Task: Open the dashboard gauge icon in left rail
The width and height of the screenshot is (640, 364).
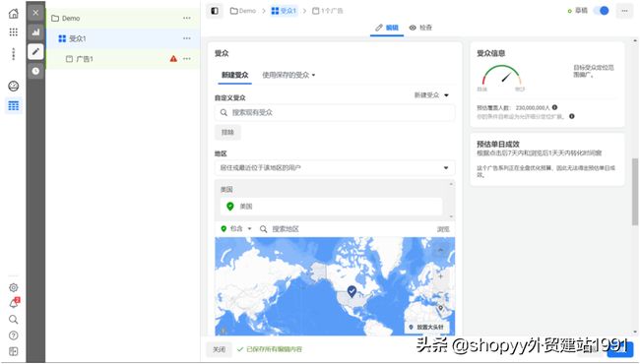Action: [14, 86]
